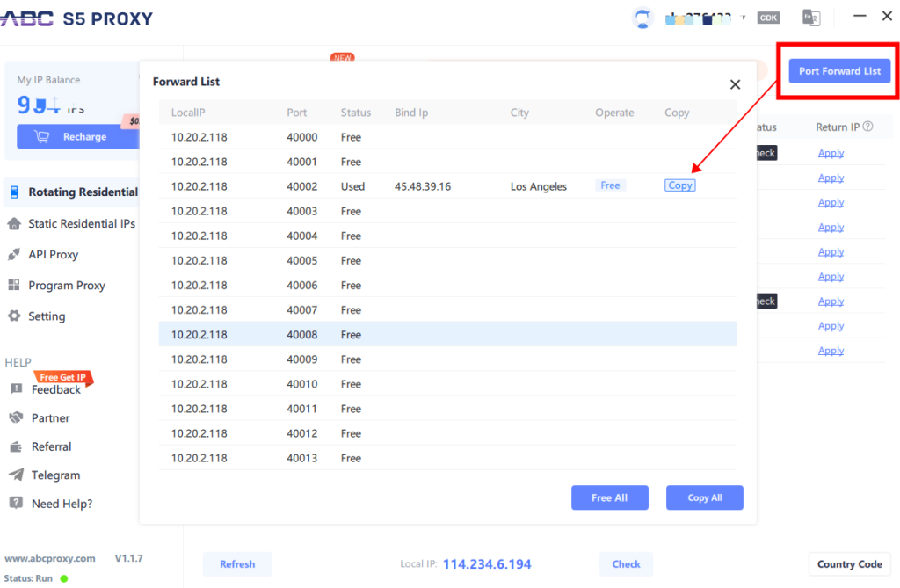Click the Los Angeles city cell

click(x=539, y=186)
